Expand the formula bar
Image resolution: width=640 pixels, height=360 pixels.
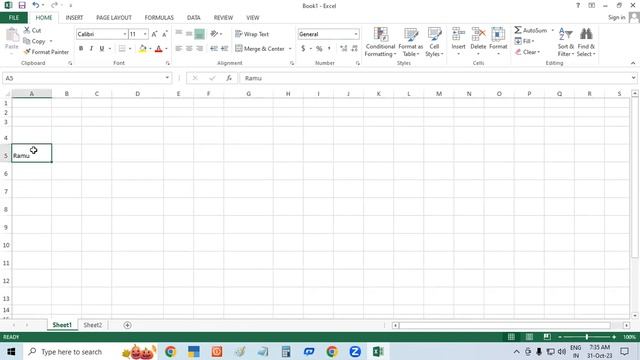click(633, 78)
